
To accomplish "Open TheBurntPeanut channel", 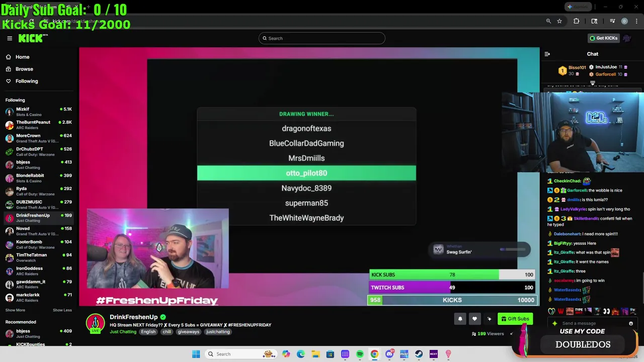I will (x=39, y=125).
